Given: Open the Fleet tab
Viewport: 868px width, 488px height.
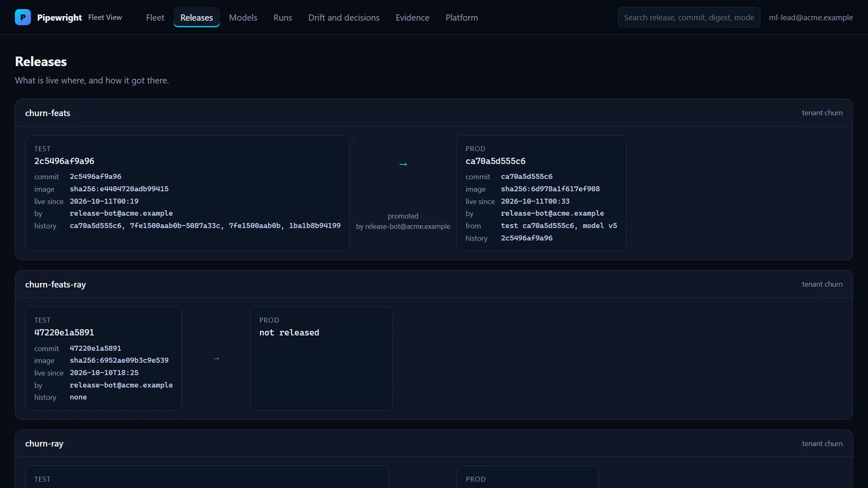Looking at the screenshot, I should coord(155,17).
